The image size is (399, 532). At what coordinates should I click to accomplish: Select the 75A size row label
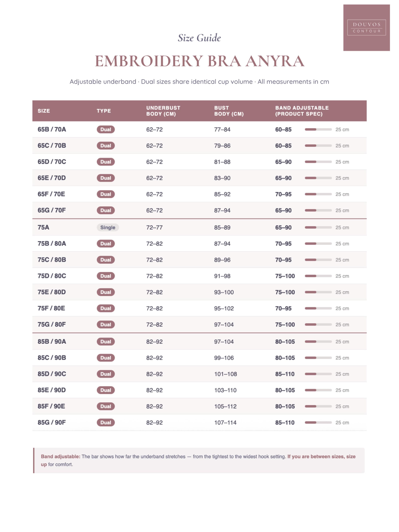pyautogui.click(x=43, y=227)
